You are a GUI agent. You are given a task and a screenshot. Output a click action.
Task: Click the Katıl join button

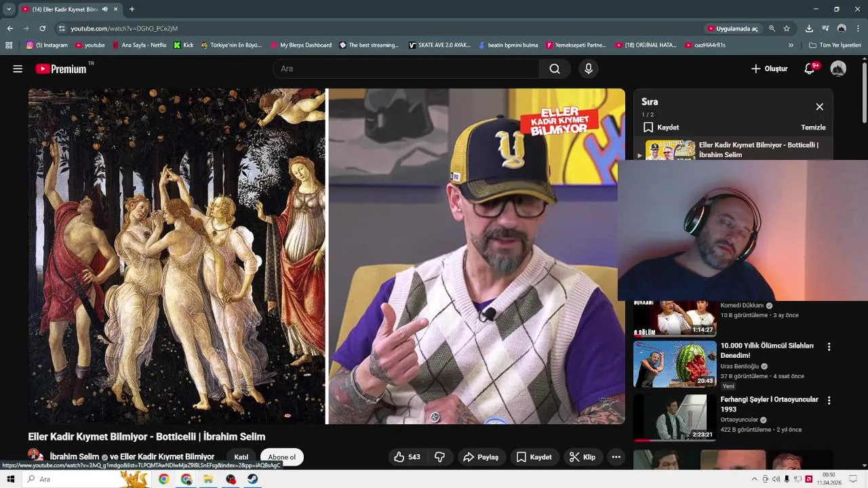tap(241, 457)
